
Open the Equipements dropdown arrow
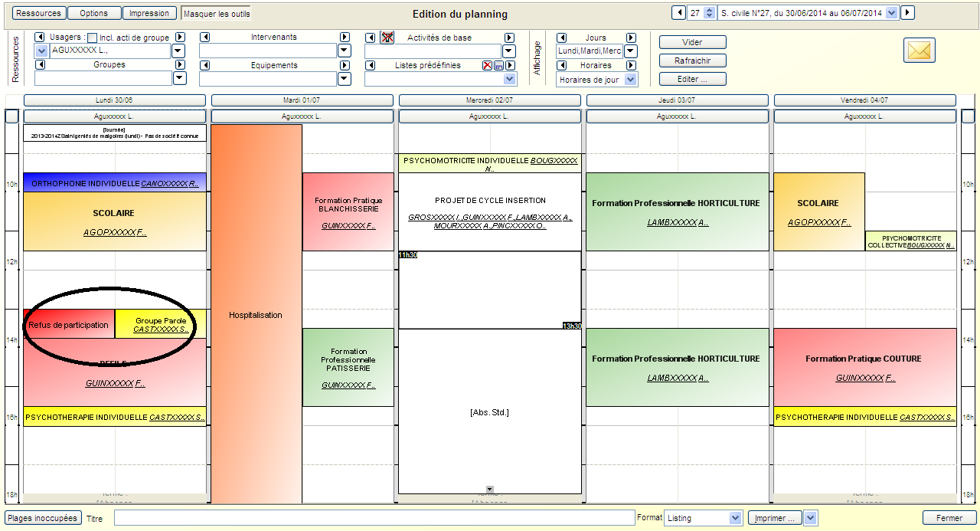[345, 78]
